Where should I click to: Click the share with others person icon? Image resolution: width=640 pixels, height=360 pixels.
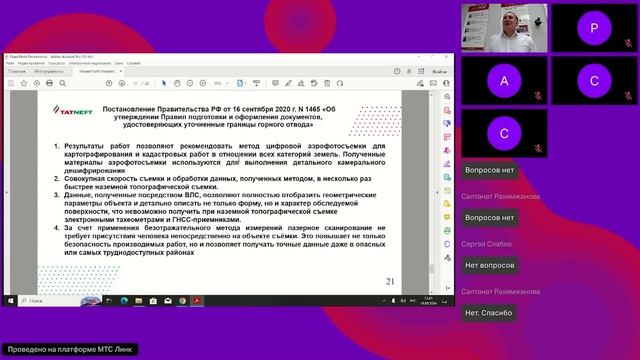coord(446,83)
